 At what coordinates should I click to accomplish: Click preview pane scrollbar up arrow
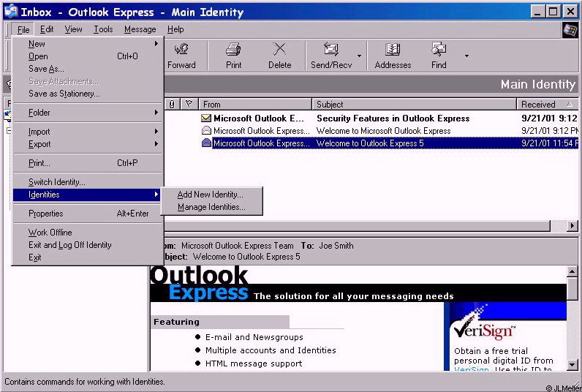pyautogui.click(x=572, y=272)
